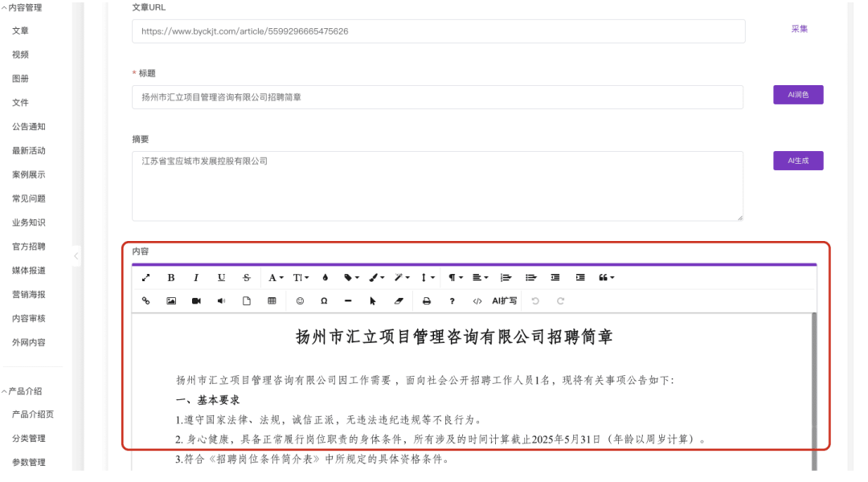Focus the 文章URL input field

pos(439,31)
